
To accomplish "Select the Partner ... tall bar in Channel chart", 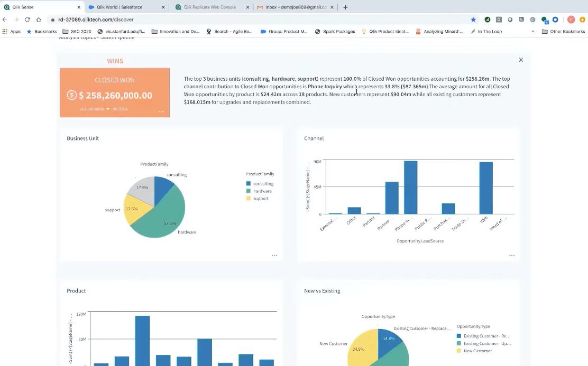I will click(x=392, y=198).
